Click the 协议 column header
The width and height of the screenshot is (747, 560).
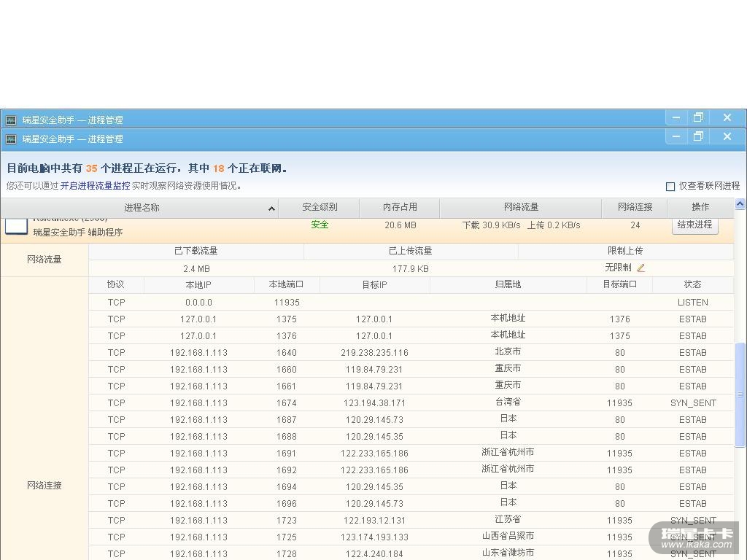[x=116, y=285]
